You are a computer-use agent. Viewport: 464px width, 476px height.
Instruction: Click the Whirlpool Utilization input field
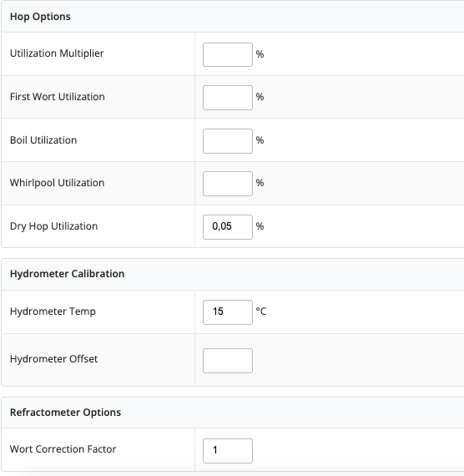click(228, 184)
